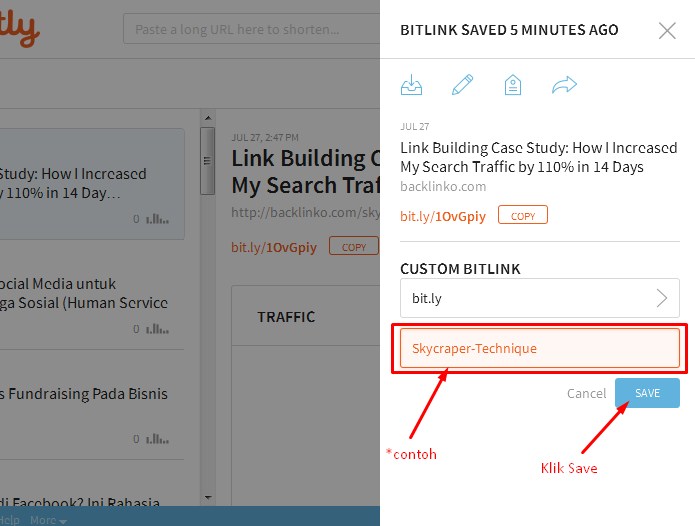The image size is (695, 526).
Task: Click the tag icon in panel
Action: (x=512, y=85)
